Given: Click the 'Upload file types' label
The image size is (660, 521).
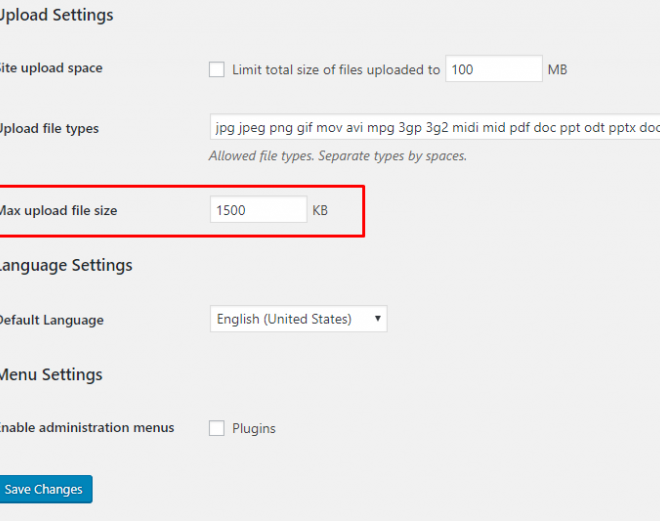Looking at the screenshot, I should 49,128.
